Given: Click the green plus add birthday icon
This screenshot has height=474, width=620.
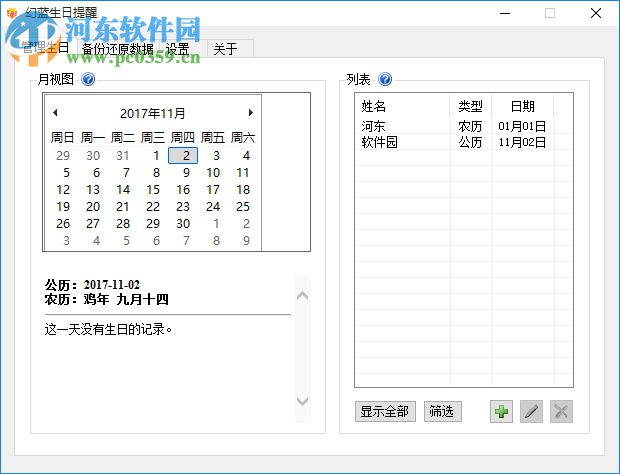Looking at the screenshot, I should pos(501,412).
